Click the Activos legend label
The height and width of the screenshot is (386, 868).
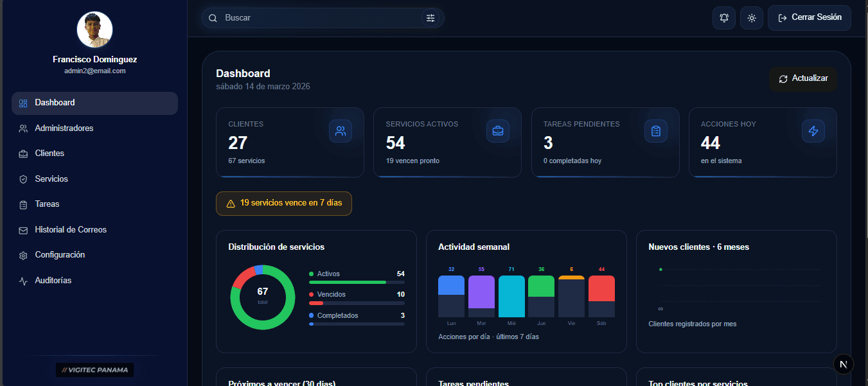pyautogui.click(x=328, y=274)
